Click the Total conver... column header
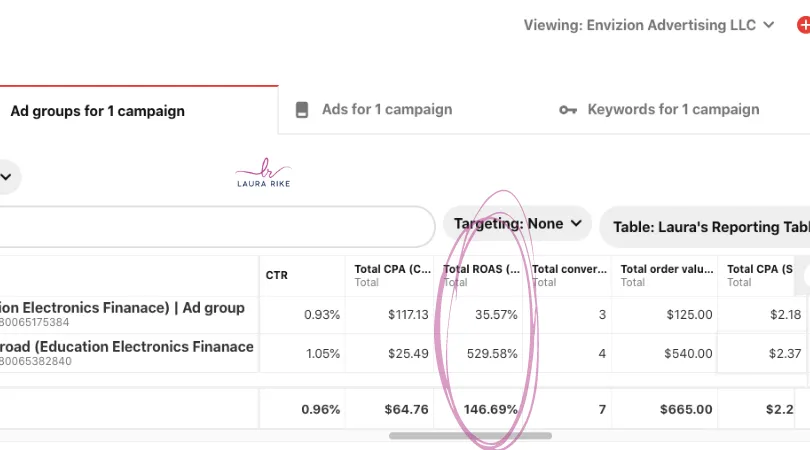 tap(571, 269)
